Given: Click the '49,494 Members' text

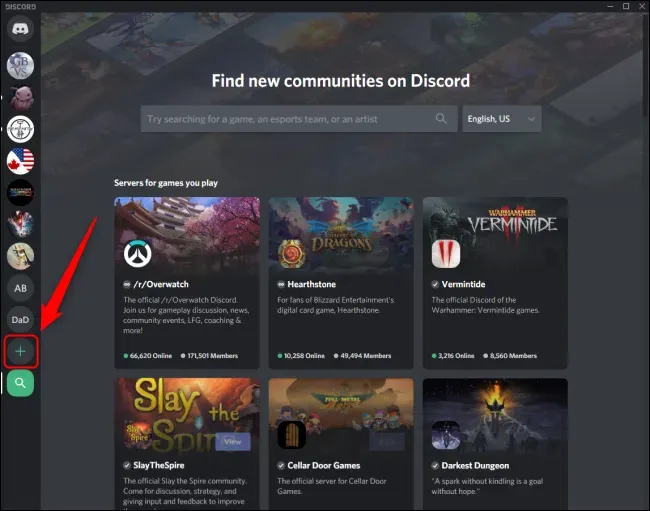Looking at the screenshot, I should pyautogui.click(x=366, y=356).
